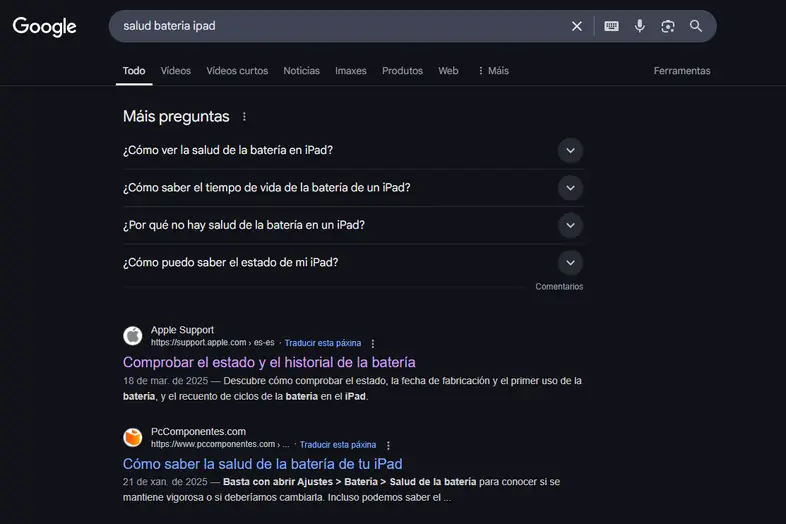Clear the search box with X icon
This screenshot has width=786, height=524.
coord(577,26)
